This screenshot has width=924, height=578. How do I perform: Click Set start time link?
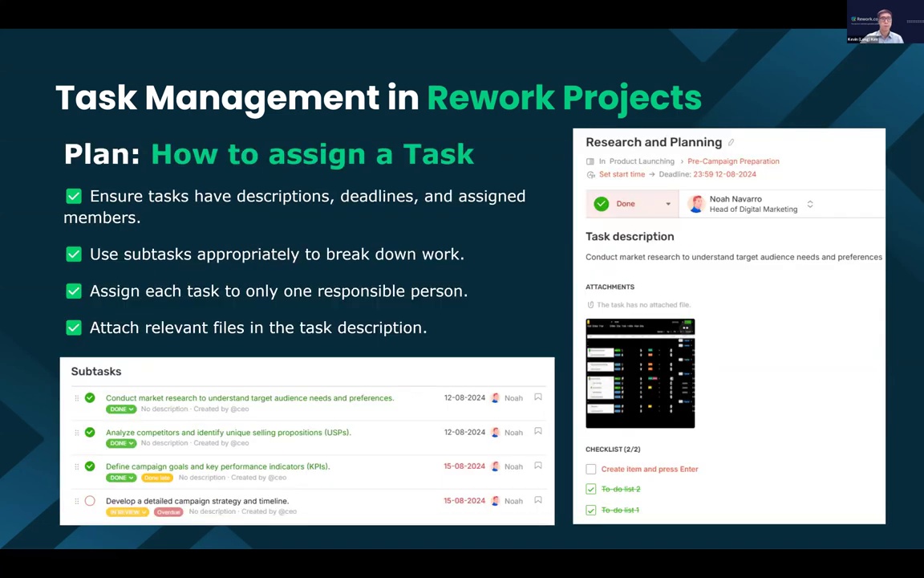(622, 174)
